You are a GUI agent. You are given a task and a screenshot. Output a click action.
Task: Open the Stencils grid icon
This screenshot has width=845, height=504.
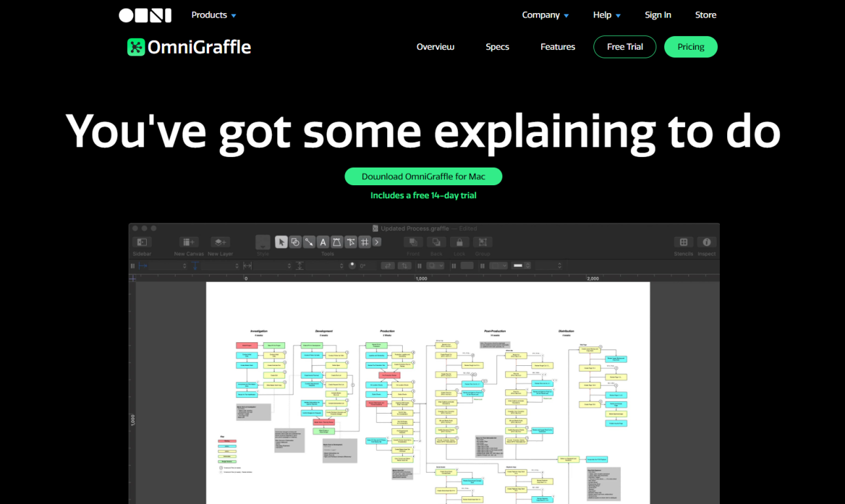pos(683,242)
